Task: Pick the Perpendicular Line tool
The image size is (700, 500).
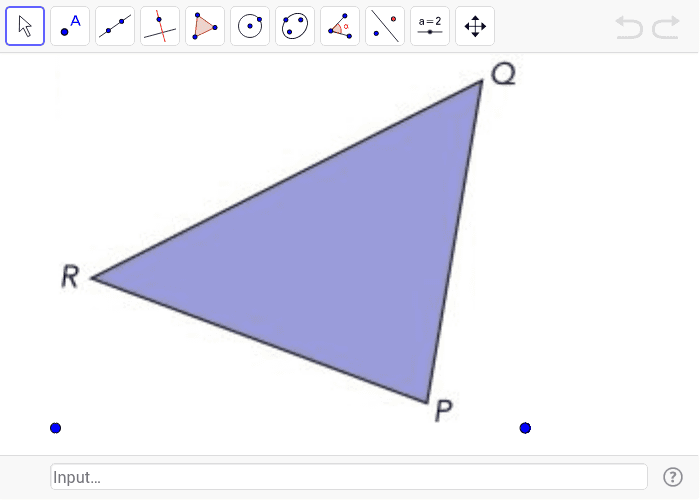Action: (x=160, y=26)
